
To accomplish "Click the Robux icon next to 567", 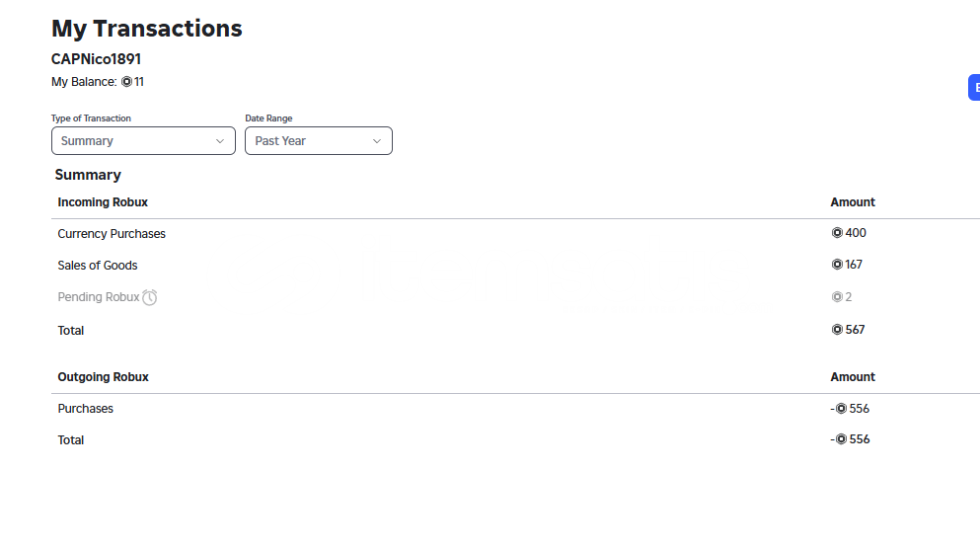I will click(x=837, y=330).
